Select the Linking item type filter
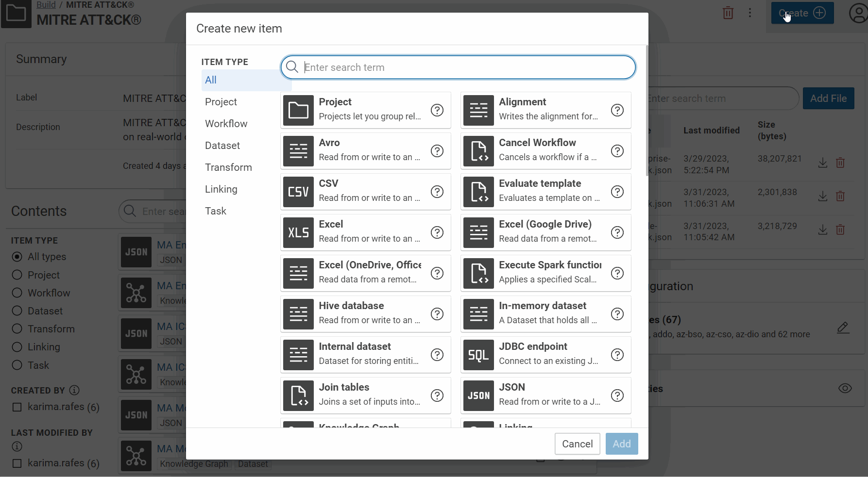Viewport: 868px width, 477px height. (221, 189)
